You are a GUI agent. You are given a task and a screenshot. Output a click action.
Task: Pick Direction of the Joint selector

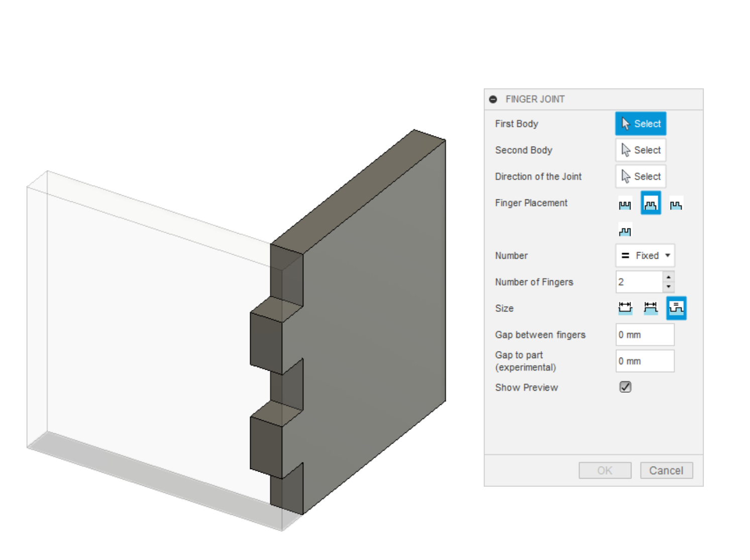640,176
